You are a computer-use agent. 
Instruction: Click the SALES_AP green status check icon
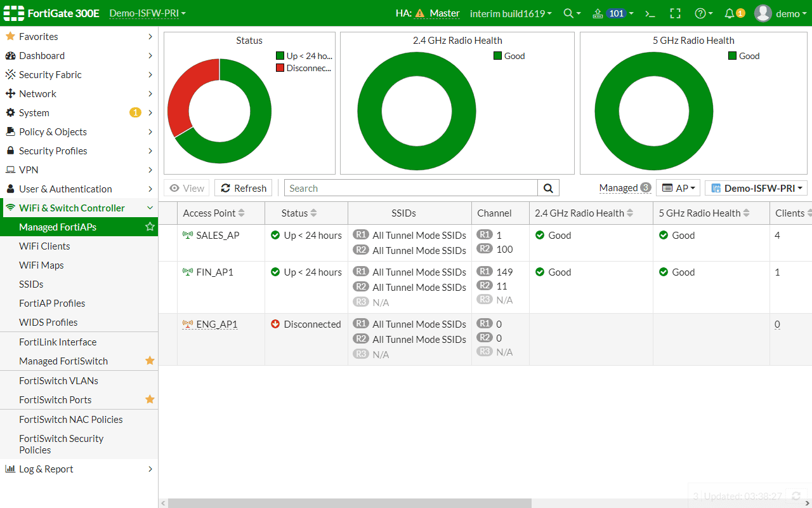click(x=275, y=235)
